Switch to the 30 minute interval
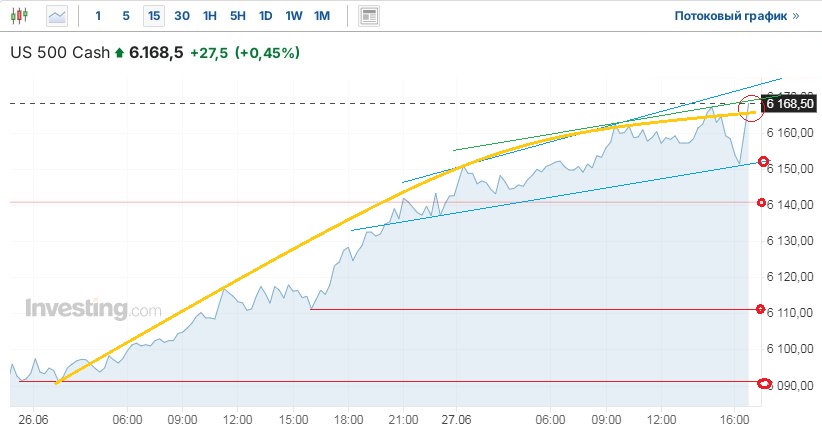This screenshot has height=431, width=822. point(181,16)
